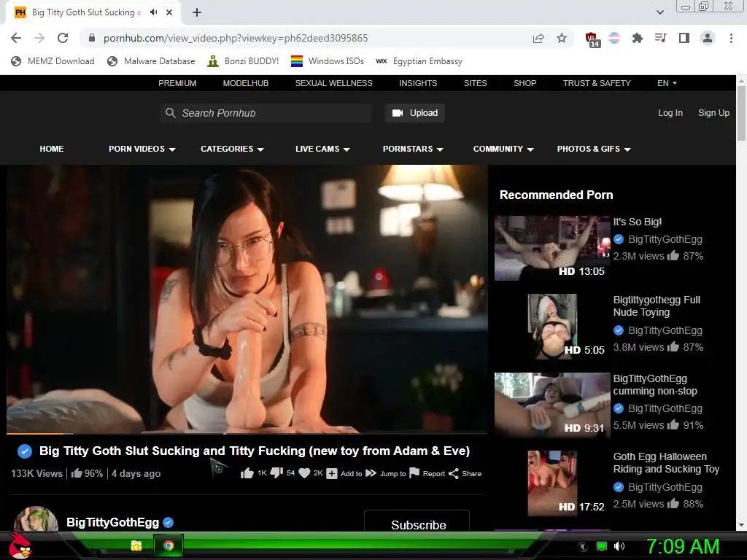This screenshot has width=747, height=560.
Task: Go back to the previous page
Action: pos(16,38)
